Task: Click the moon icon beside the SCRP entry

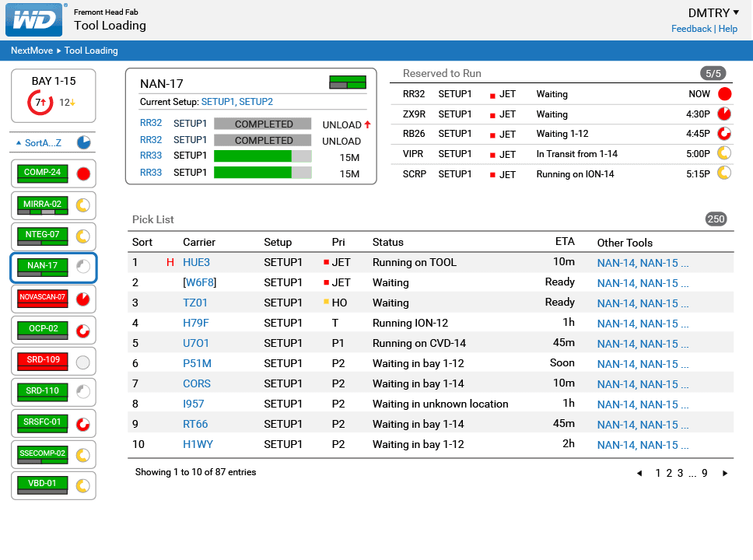Action: (725, 173)
